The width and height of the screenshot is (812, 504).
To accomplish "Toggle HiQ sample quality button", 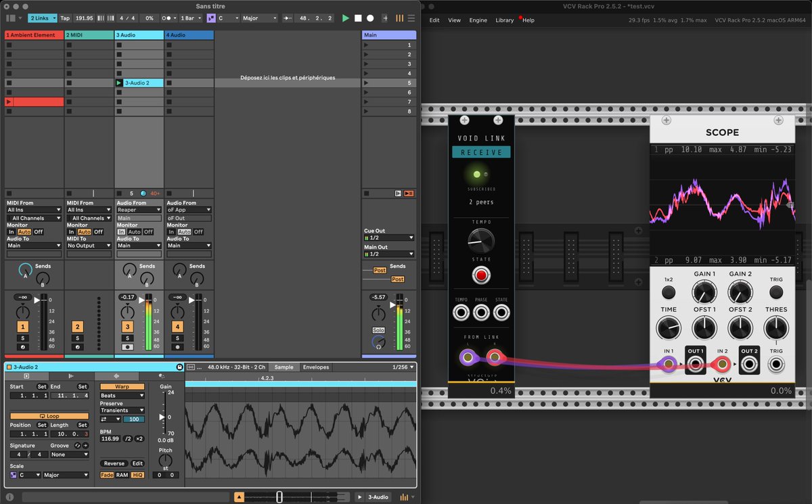I will [137, 475].
